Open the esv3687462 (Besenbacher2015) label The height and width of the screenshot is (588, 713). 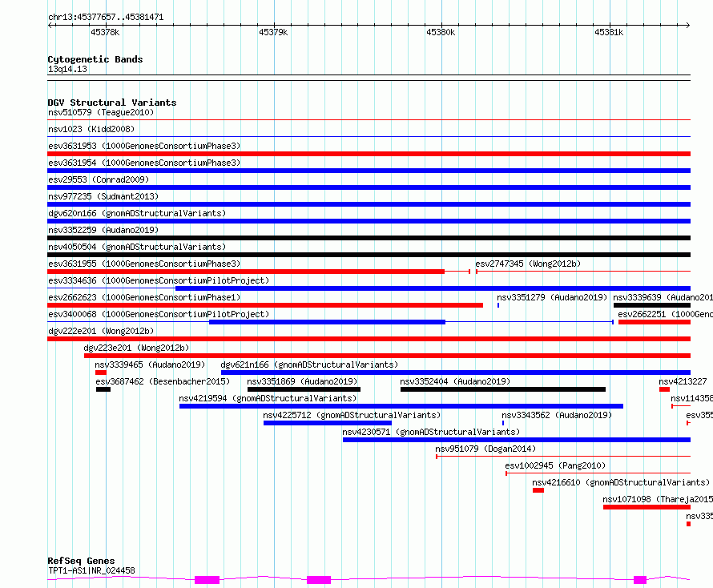[x=163, y=381]
